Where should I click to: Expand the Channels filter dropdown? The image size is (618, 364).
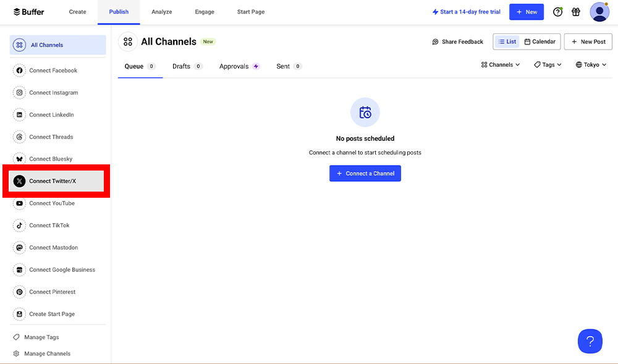coord(501,65)
